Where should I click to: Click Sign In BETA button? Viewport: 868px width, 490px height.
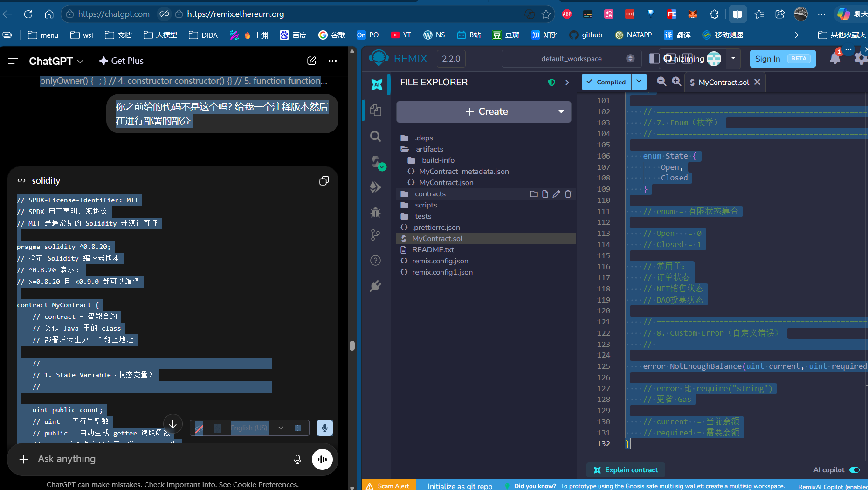783,59
